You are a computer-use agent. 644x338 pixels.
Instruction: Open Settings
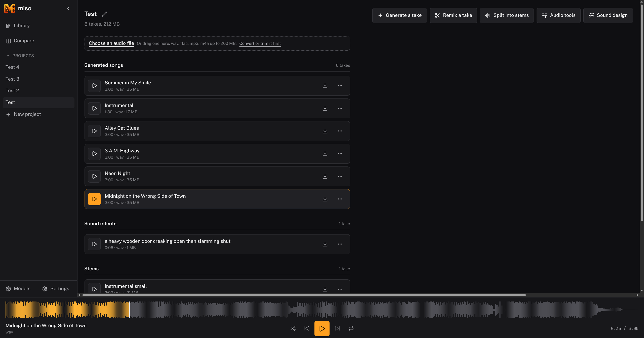(x=56, y=289)
